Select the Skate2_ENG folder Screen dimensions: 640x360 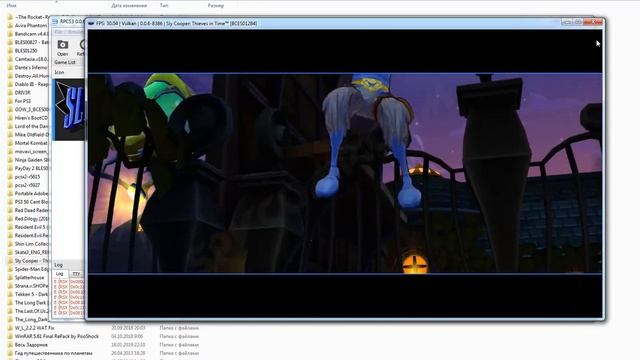tap(31, 252)
